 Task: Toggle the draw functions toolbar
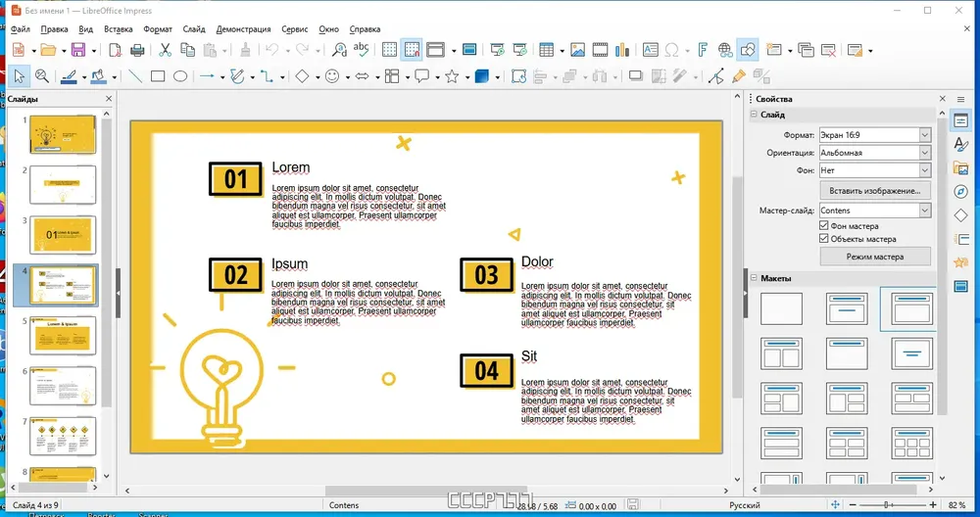[x=748, y=50]
